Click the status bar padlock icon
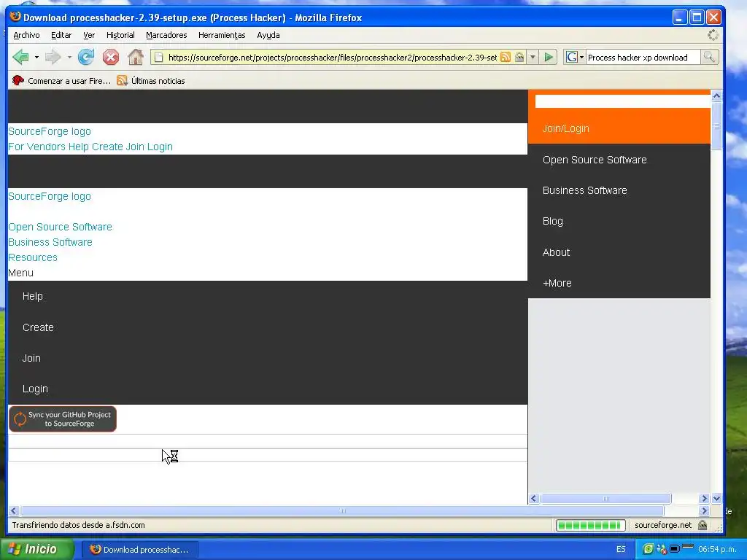Viewport: 747px width, 560px height. click(703, 525)
